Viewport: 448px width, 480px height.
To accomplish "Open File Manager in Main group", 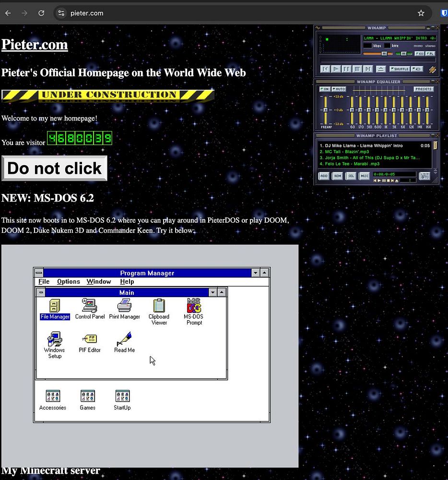I will pyautogui.click(x=55, y=309).
